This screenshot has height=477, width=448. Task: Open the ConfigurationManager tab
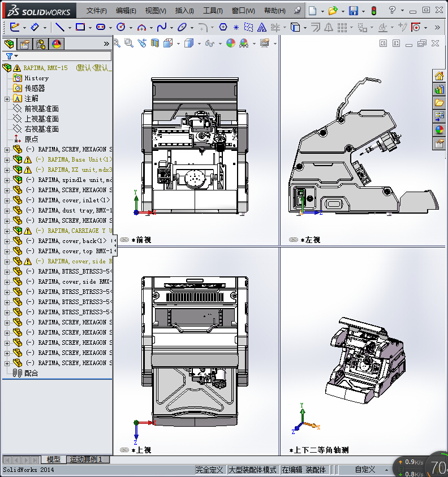[x=41, y=45]
